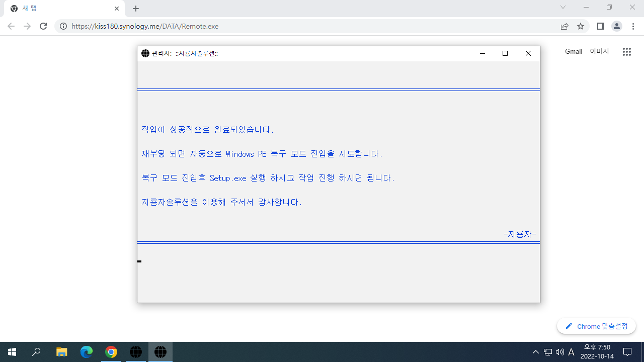644x362 pixels.
Task: Minimize the 지룡자솔루션 console window
Action: [x=482, y=53]
